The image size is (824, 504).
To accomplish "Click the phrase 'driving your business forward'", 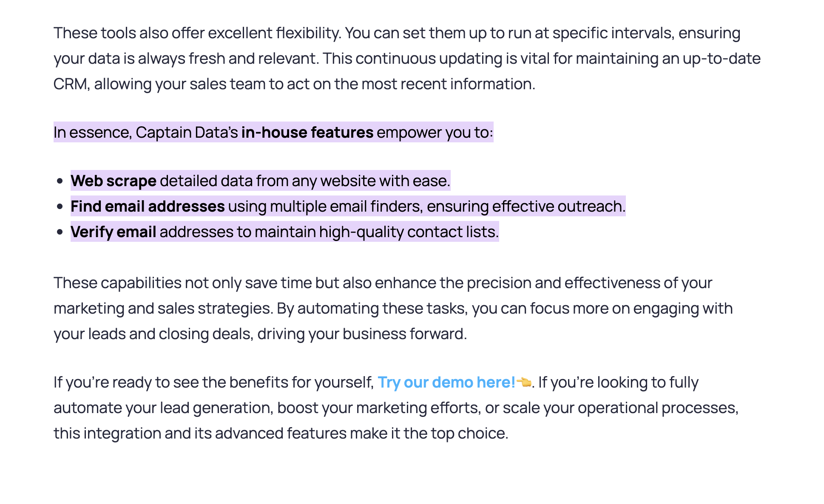I will 362,334.
